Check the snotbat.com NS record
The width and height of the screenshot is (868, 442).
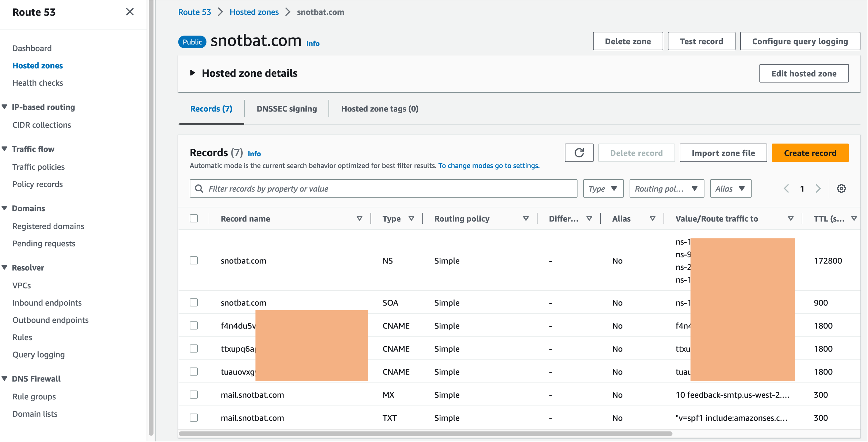[194, 261]
